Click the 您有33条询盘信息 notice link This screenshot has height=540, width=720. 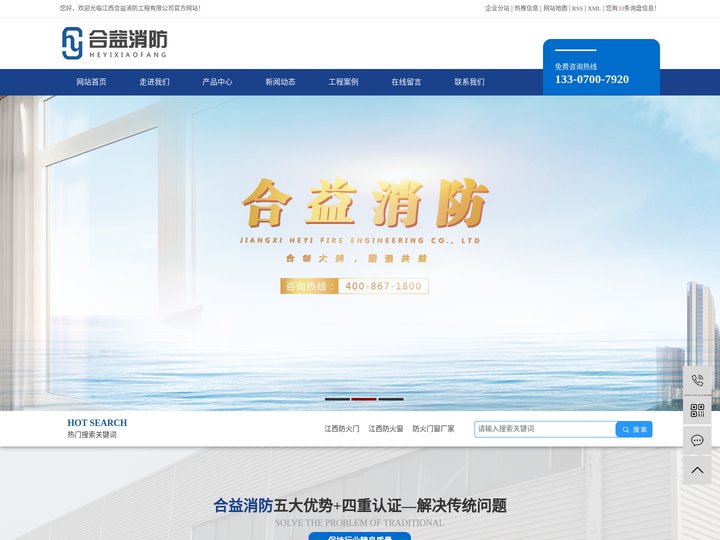(x=631, y=8)
